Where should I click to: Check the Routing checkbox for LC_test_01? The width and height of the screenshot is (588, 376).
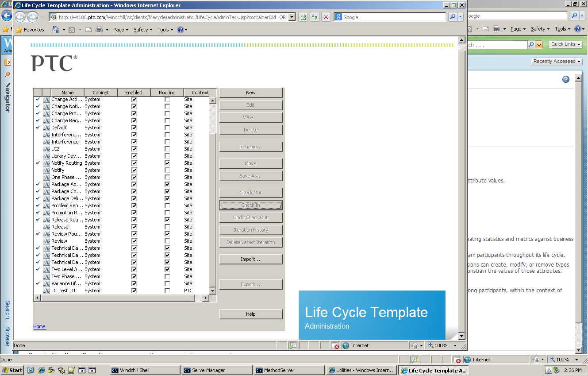pos(167,291)
